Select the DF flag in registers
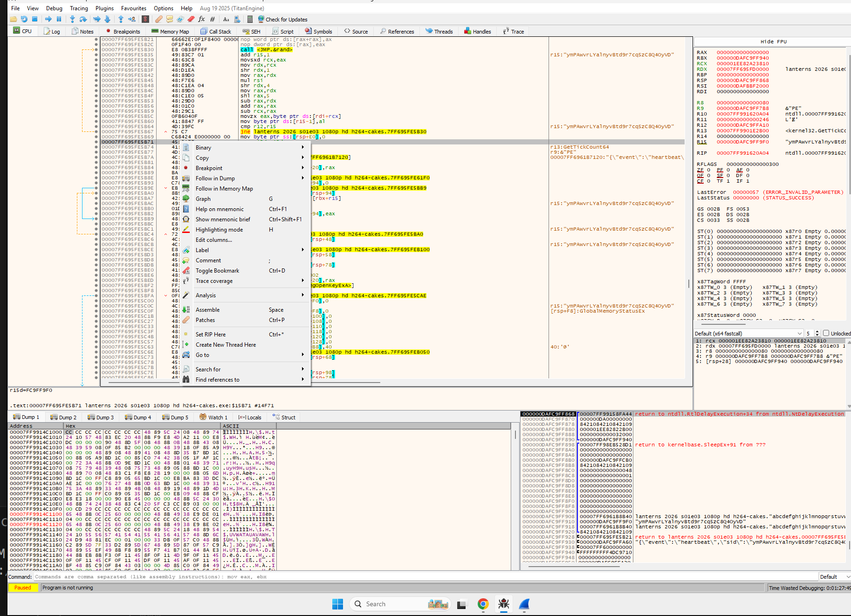Viewport: 851px width, 616px height. [x=739, y=176]
